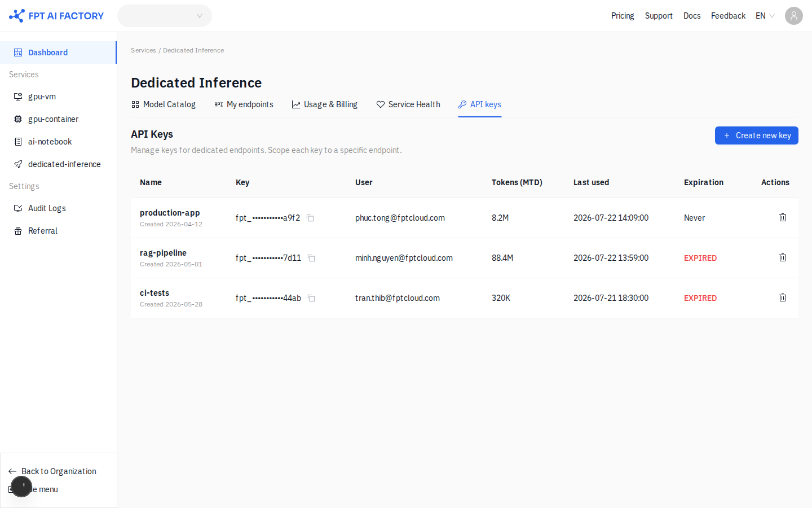Click the gpu-container chip icon
Screen dimensions: 812x508
(18, 119)
